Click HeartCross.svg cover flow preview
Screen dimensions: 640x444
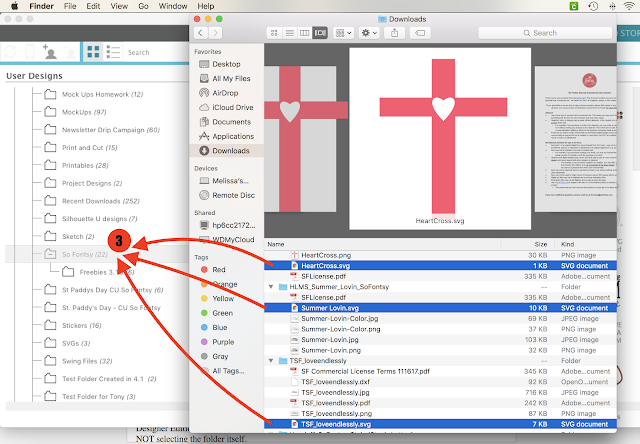click(x=440, y=139)
